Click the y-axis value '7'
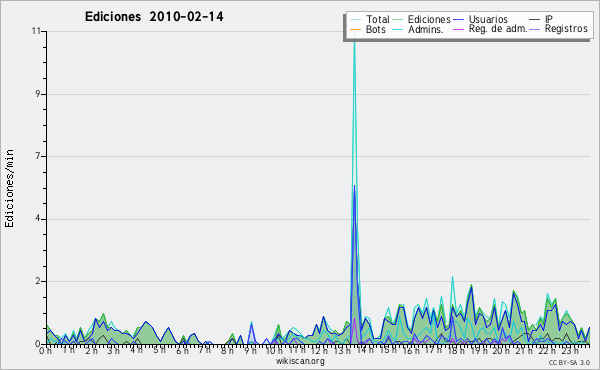Viewport: 600px width, 370px height. 38,156
